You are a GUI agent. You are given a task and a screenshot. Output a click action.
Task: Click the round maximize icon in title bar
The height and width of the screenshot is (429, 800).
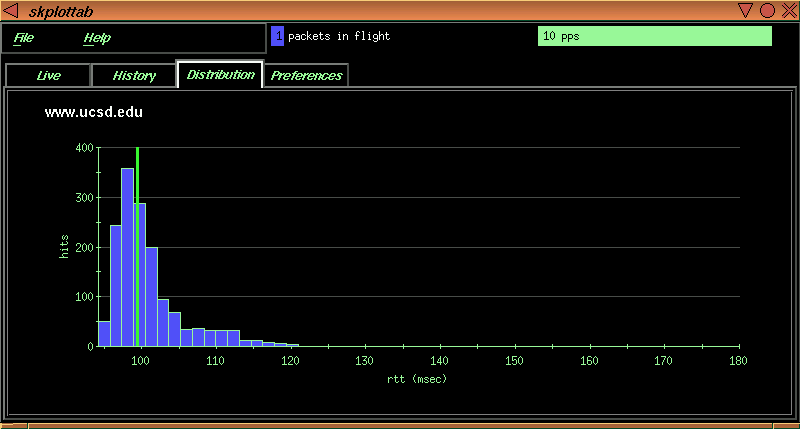(767, 10)
